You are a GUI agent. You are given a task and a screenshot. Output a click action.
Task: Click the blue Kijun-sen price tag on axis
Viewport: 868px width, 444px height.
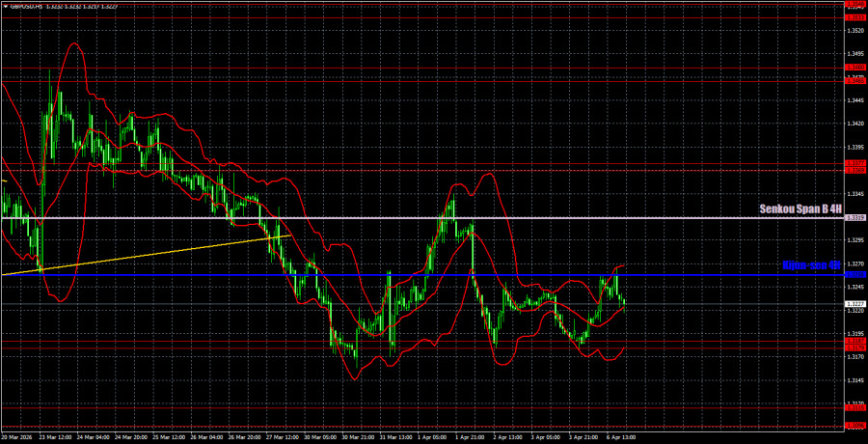tap(855, 275)
